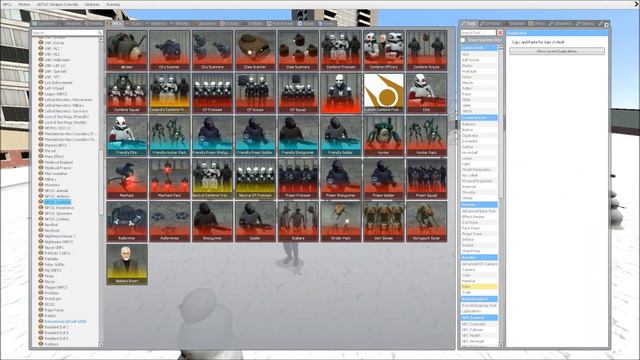
Task: Spawn the Claw Scanner NPC
Action: pyautogui.click(x=255, y=50)
